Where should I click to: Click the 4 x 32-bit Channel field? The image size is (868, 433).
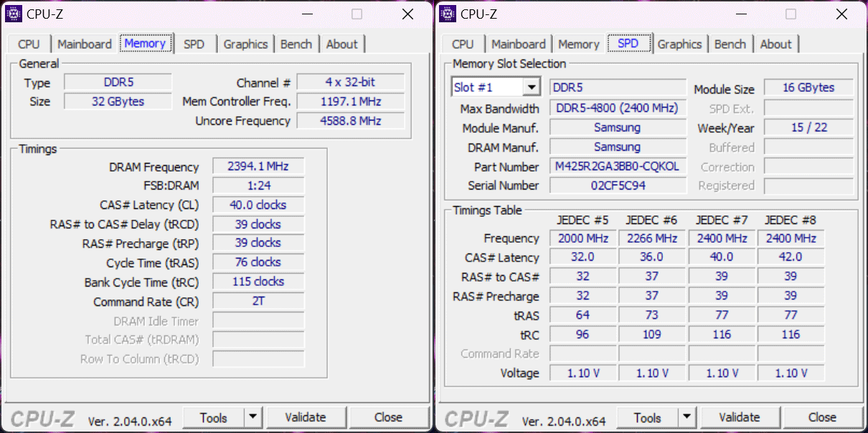pyautogui.click(x=351, y=83)
